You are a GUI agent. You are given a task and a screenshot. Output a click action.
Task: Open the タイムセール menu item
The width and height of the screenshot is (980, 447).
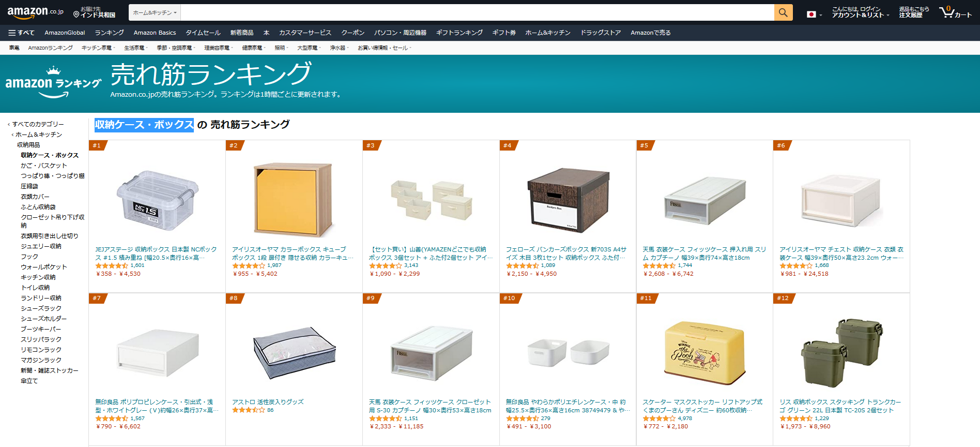tap(203, 33)
